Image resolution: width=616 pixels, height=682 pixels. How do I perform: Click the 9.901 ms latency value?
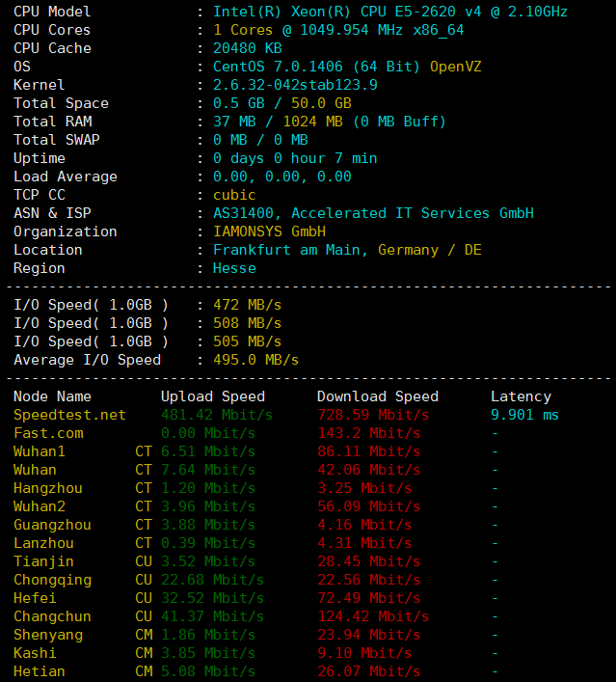(524, 415)
